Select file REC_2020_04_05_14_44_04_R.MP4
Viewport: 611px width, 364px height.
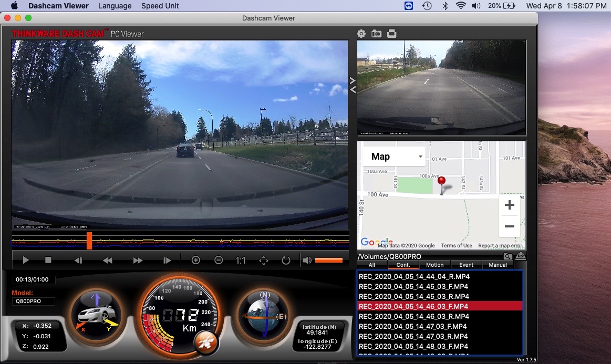(x=440, y=276)
